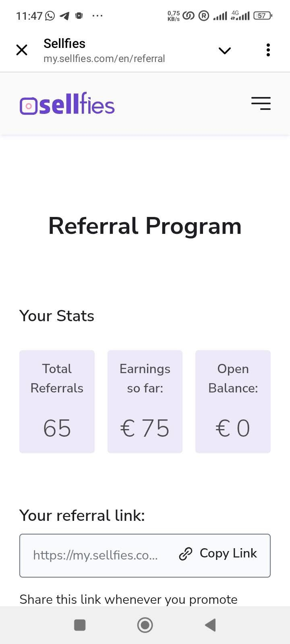Click the chain link icon
290x644 pixels.
tap(186, 554)
